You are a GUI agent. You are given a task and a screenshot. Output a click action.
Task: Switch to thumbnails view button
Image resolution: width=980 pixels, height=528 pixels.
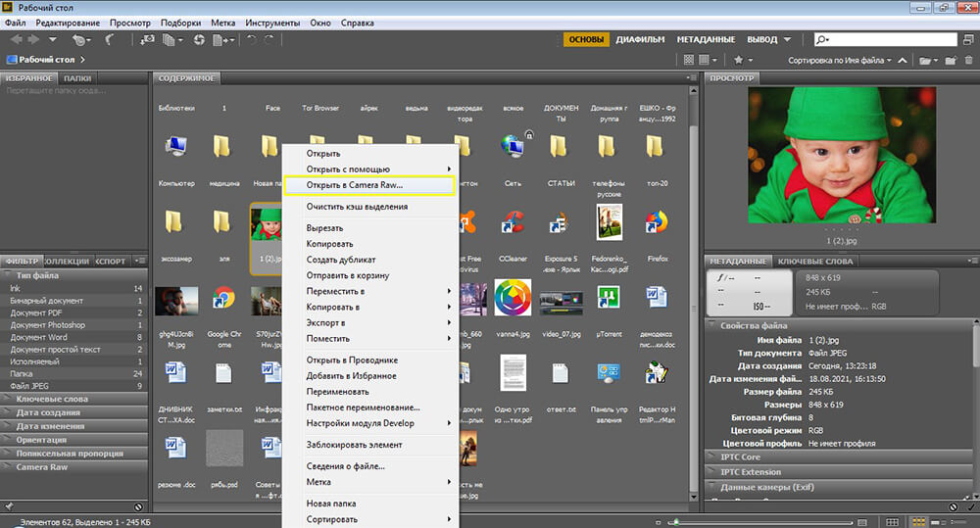[x=918, y=522]
